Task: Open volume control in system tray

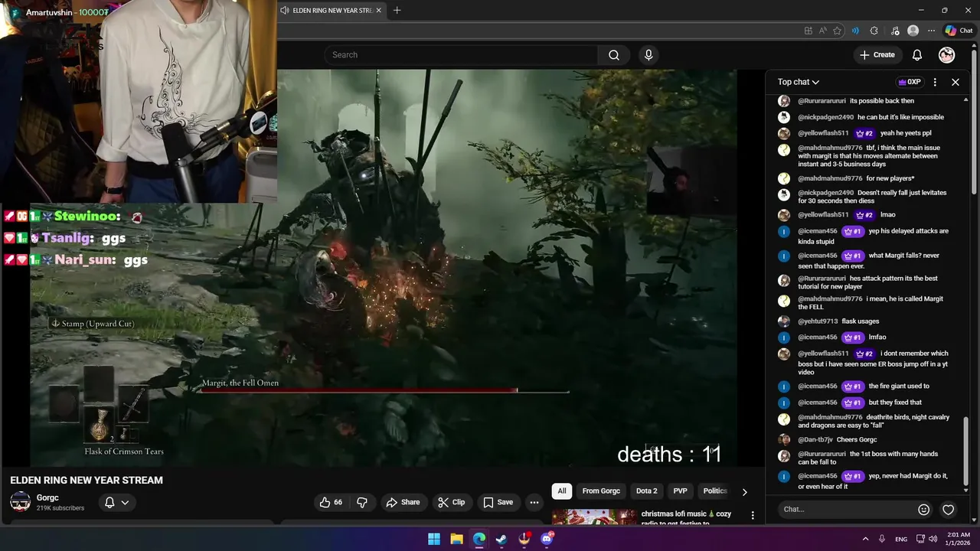Action: (x=933, y=539)
